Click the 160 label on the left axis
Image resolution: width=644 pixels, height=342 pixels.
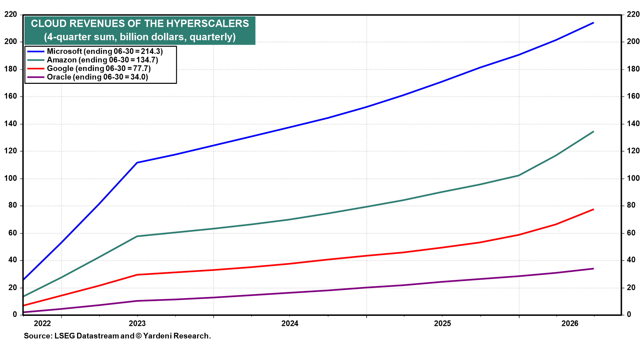click(10, 96)
